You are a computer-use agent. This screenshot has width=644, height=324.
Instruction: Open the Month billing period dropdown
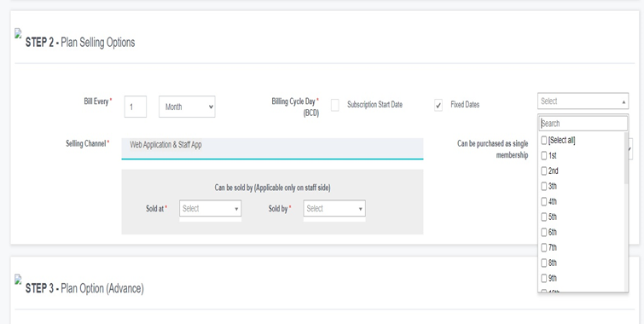coord(187,107)
